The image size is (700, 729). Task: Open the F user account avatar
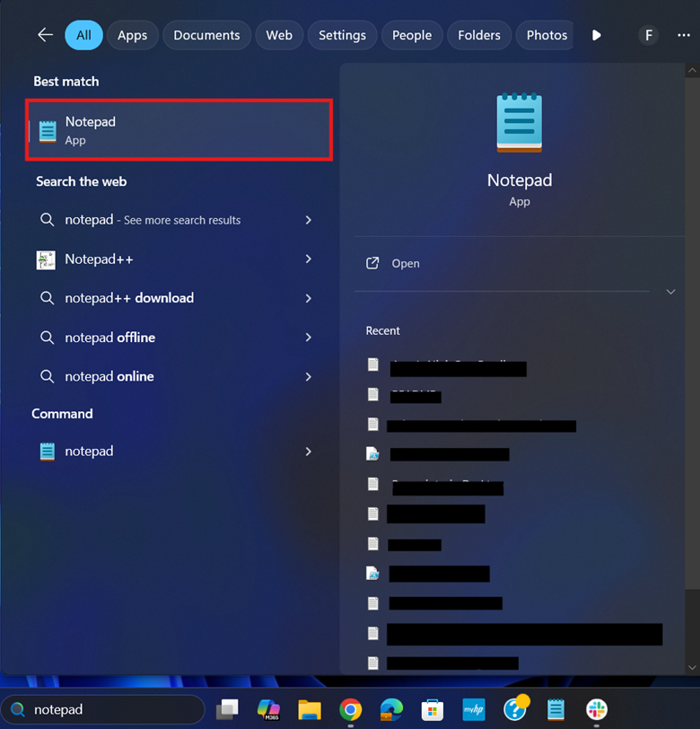(649, 35)
